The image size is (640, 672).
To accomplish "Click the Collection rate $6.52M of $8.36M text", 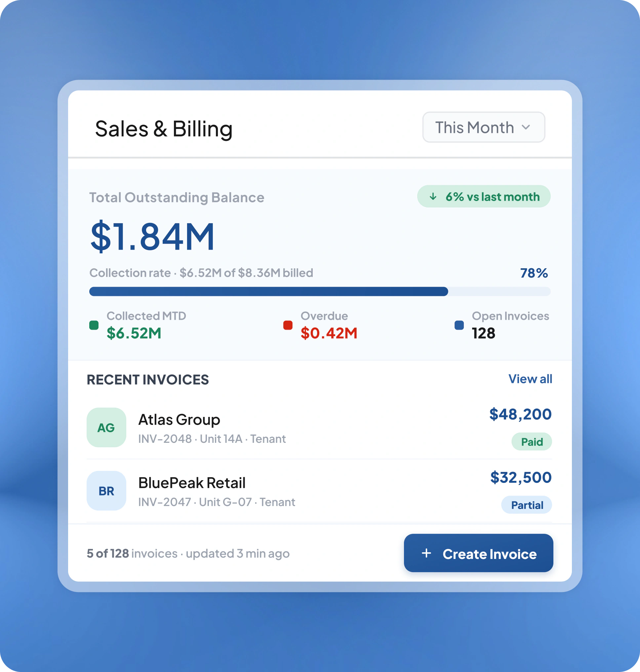I will tap(201, 273).
